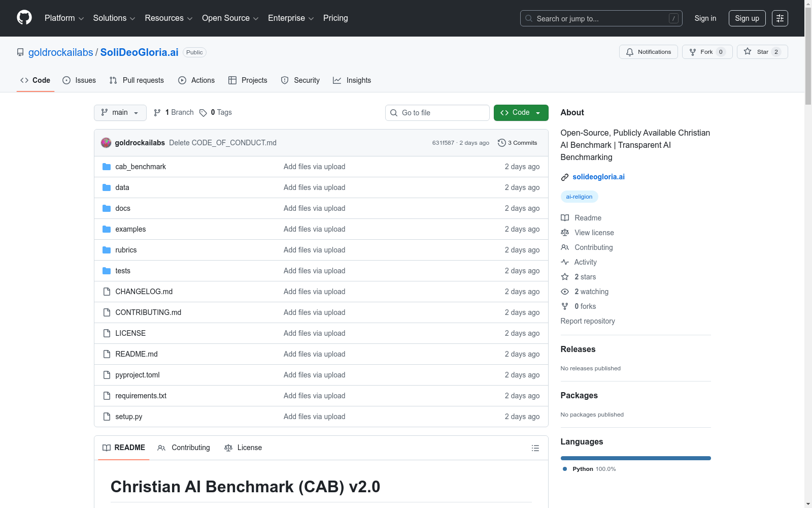View the 3 Commits history

[x=518, y=143]
